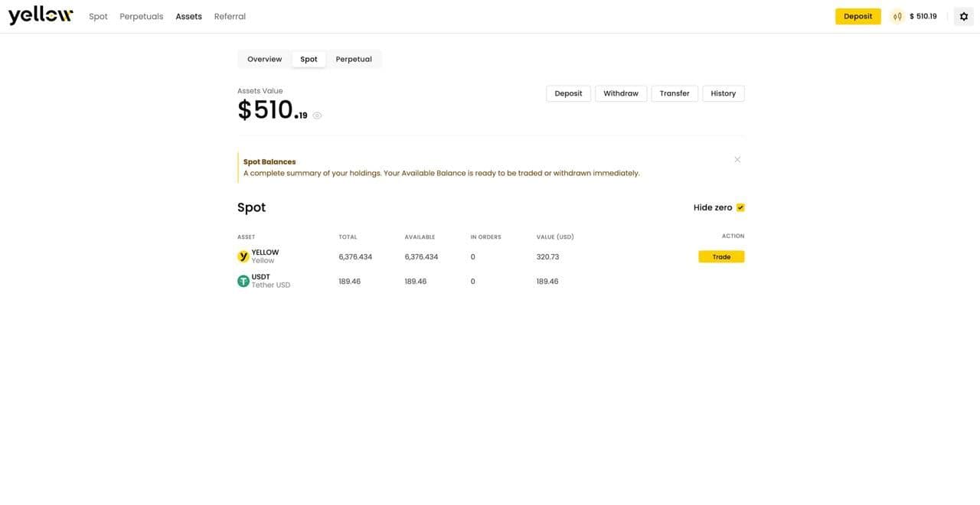Click the VALUE (USD) column header
The image size is (980, 505).
pyautogui.click(x=555, y=237)
